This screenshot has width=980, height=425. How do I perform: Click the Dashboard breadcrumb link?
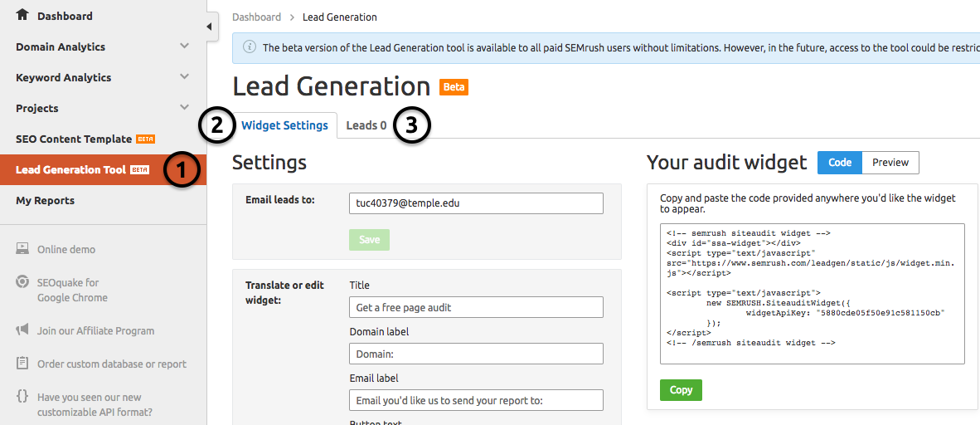coord(256,17)
